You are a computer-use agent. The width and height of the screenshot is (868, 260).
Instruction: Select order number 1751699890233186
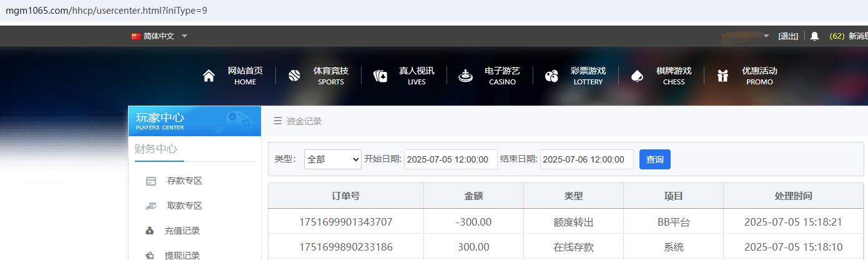pos(346,247)
